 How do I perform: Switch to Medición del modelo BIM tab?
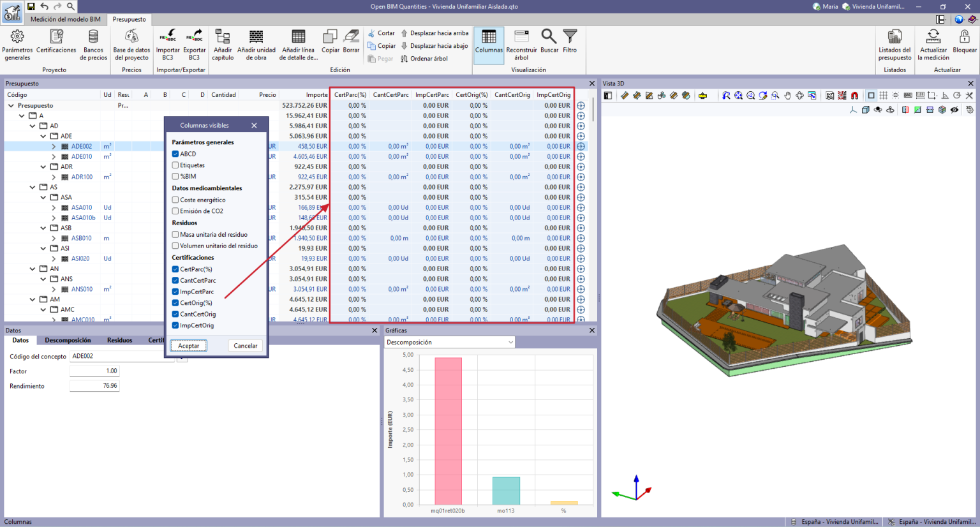66,19
